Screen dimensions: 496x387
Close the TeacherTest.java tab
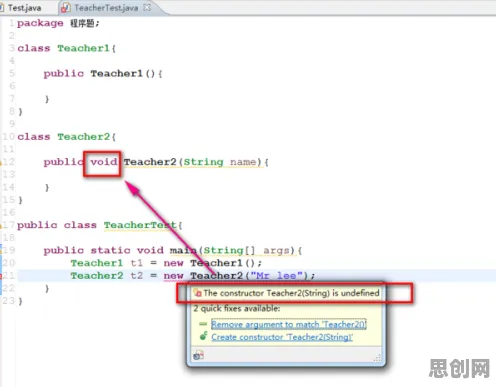pos(147,7)
